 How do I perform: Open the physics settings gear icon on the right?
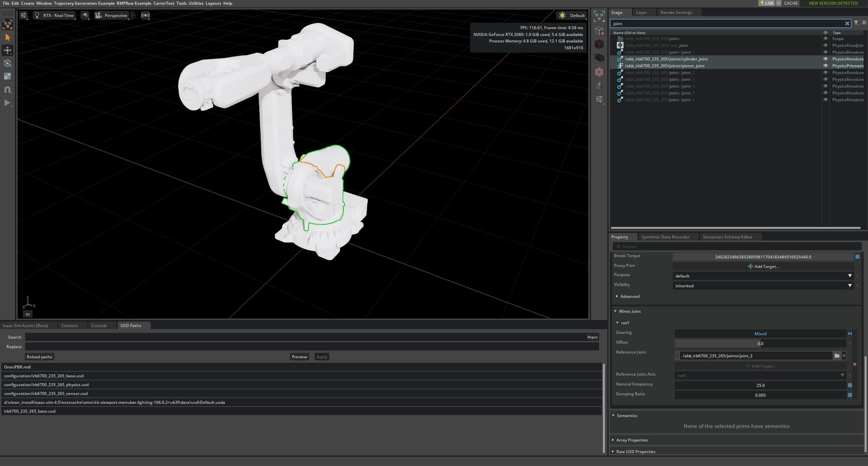[599, 71]
